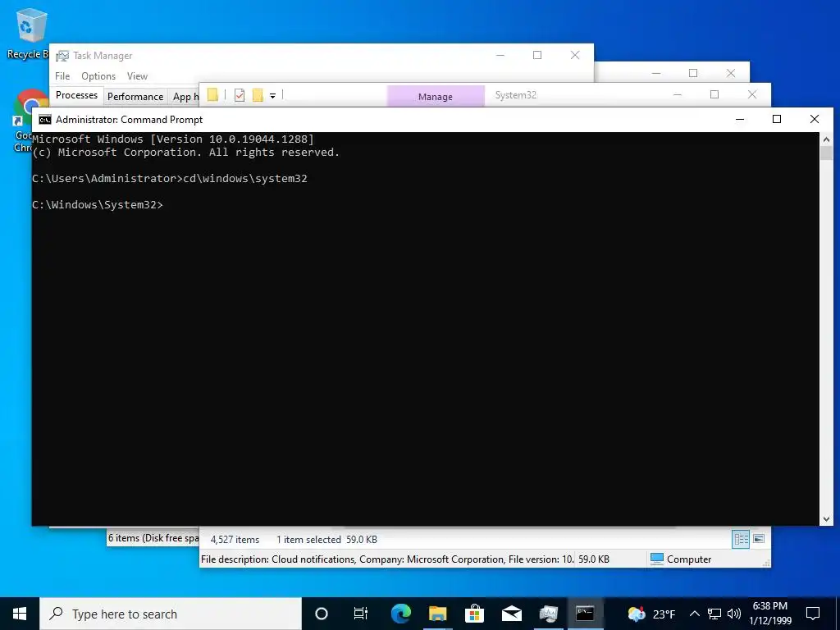Image resolution: width=840 pixels, height=630 pixels.
Task: Close the Administrator: Command Prompt window
Action: [815, 119]
